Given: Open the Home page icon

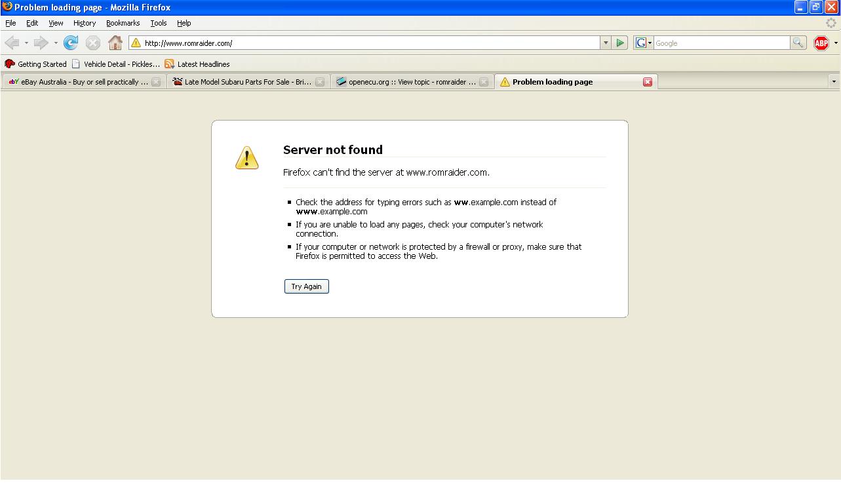Looking at the screenshot, I should tap(115, 43).
